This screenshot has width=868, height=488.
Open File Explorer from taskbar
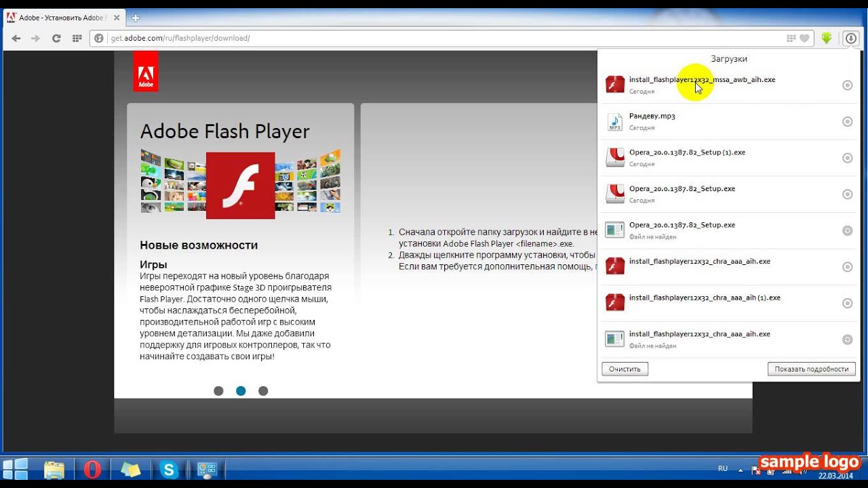(54, 469)
